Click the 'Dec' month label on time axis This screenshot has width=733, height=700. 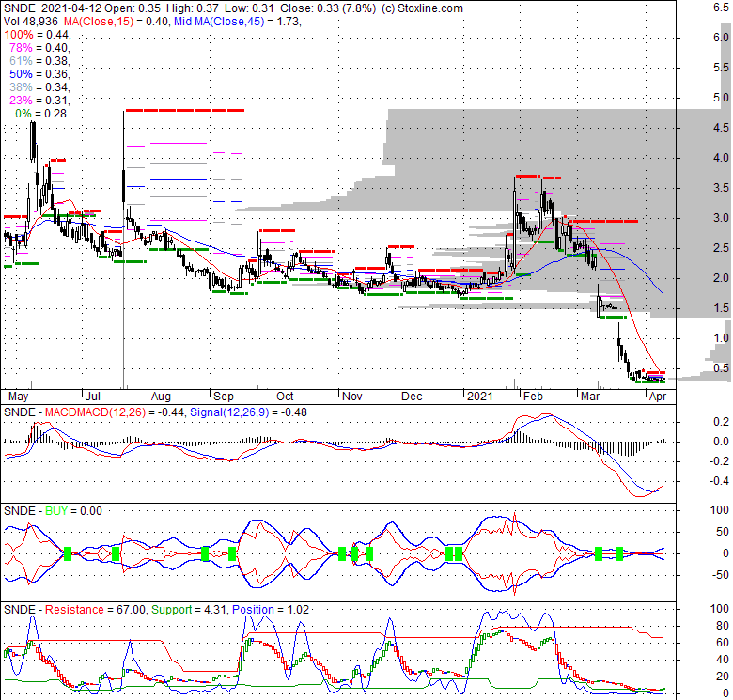coord(412,397)
